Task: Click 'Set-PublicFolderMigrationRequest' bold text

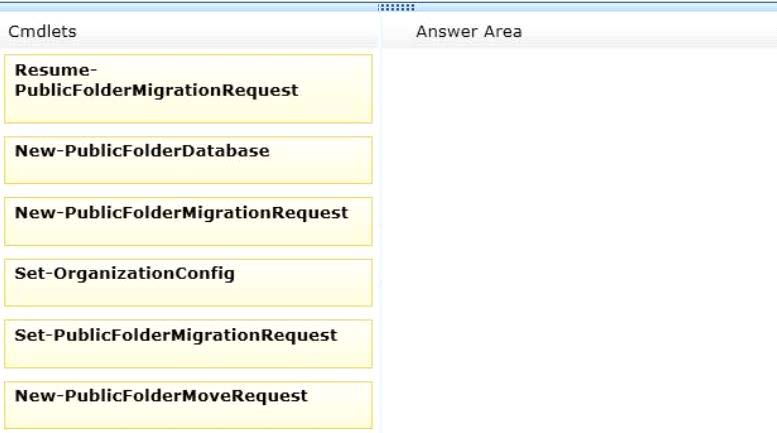Action: tap(176, 335)
